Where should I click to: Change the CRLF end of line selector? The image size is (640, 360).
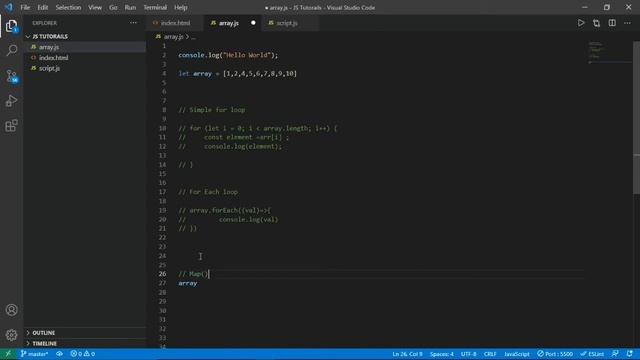490,354
